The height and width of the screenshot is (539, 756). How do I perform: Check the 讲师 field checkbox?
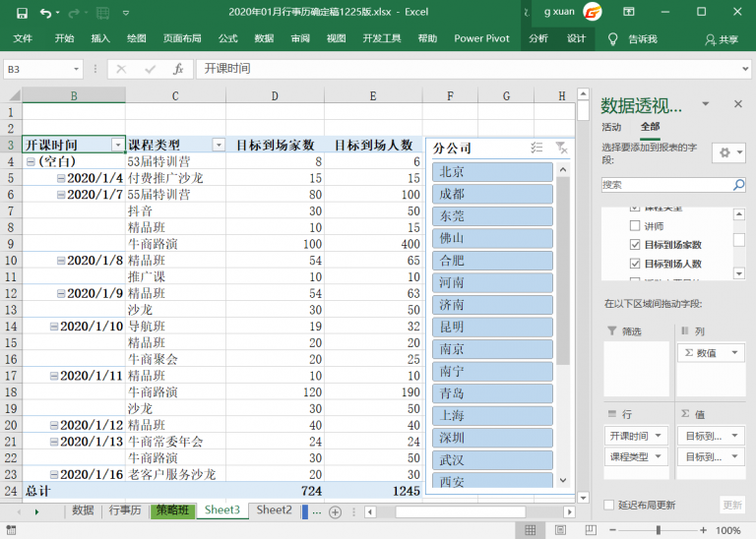(x=635, y=226)
